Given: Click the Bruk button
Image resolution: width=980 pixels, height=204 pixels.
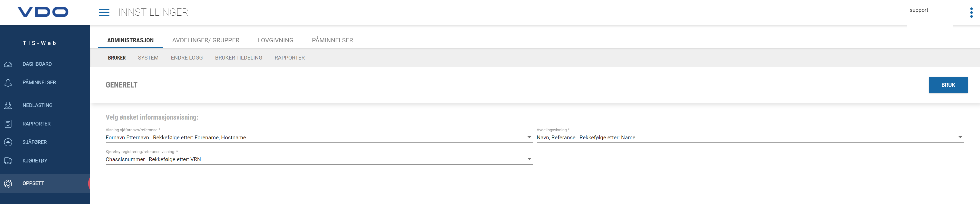Looking at the screenshot, I should (x=948, y=85).
